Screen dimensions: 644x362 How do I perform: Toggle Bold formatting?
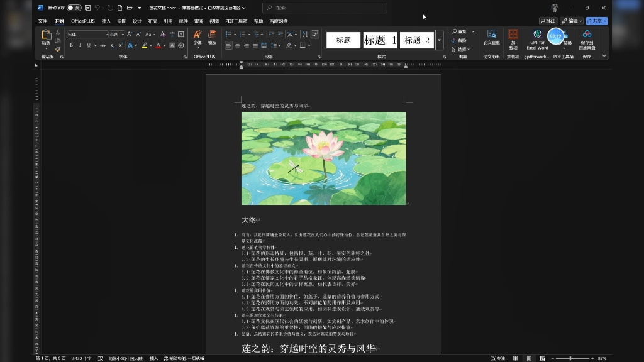(71, 45)
